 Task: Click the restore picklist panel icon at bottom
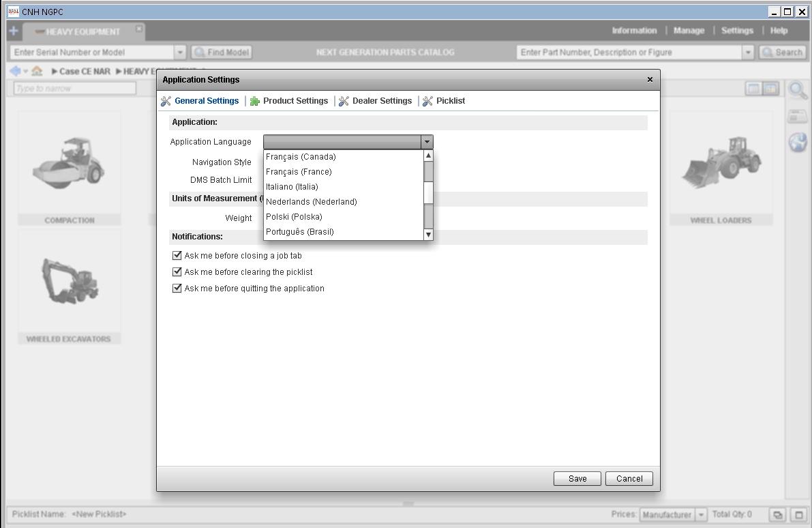click(778, 515)
